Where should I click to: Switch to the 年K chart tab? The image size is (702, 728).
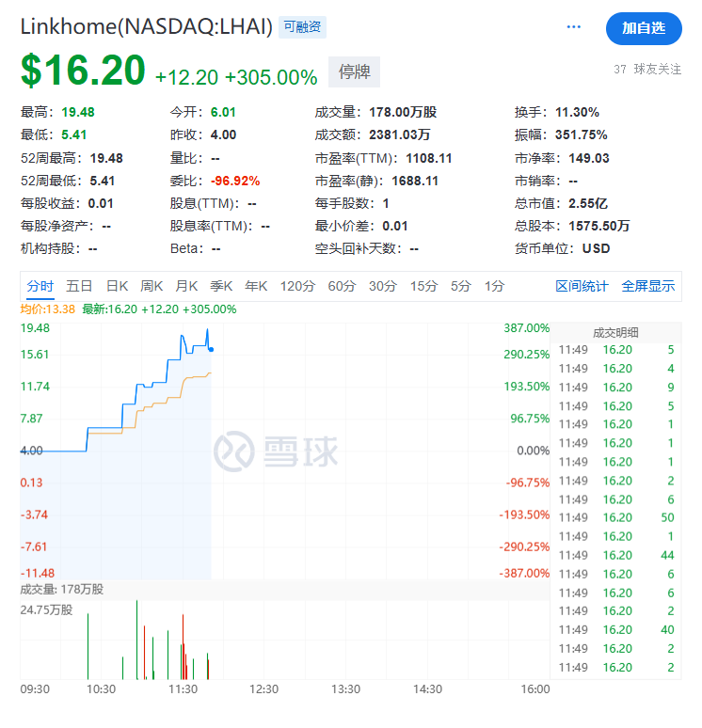click(256, 286)
